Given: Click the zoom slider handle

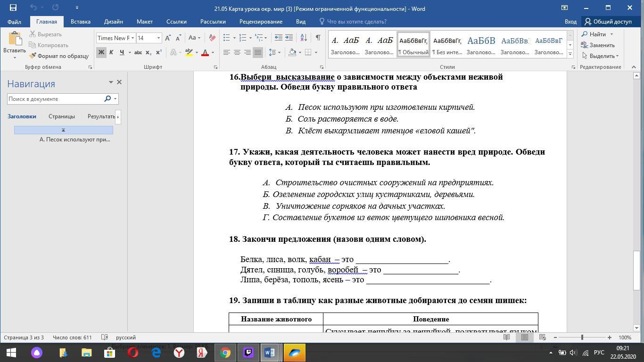Looking at the screenshot, I should [582, 337].
